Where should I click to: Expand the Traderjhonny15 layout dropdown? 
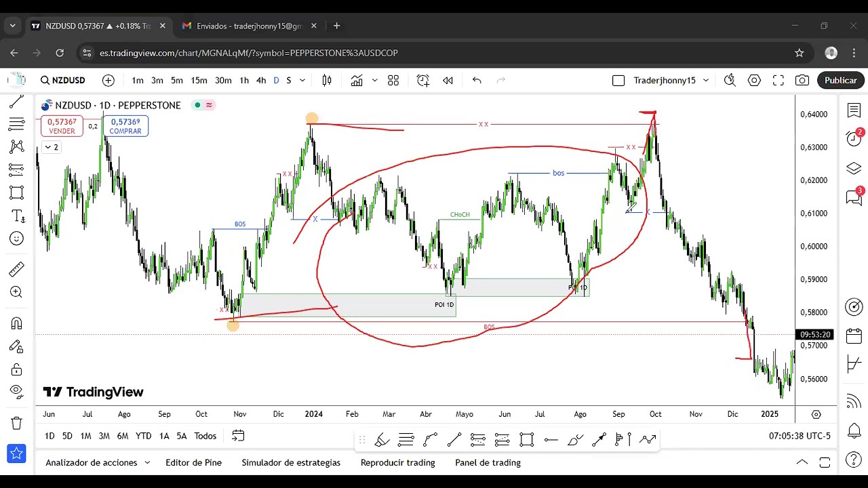pyautogui.click(x=706, y=81)
